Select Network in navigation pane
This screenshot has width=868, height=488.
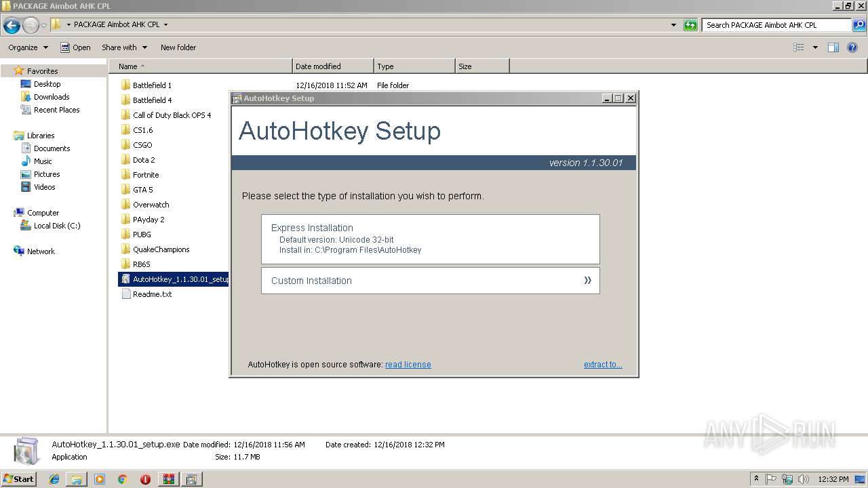41,251
